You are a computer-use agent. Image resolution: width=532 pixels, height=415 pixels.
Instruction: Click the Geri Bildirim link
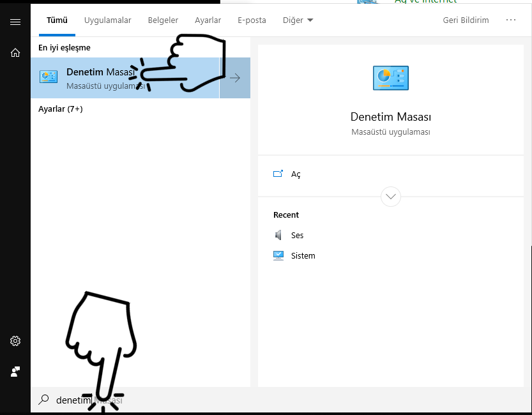[x=466, y=20]
